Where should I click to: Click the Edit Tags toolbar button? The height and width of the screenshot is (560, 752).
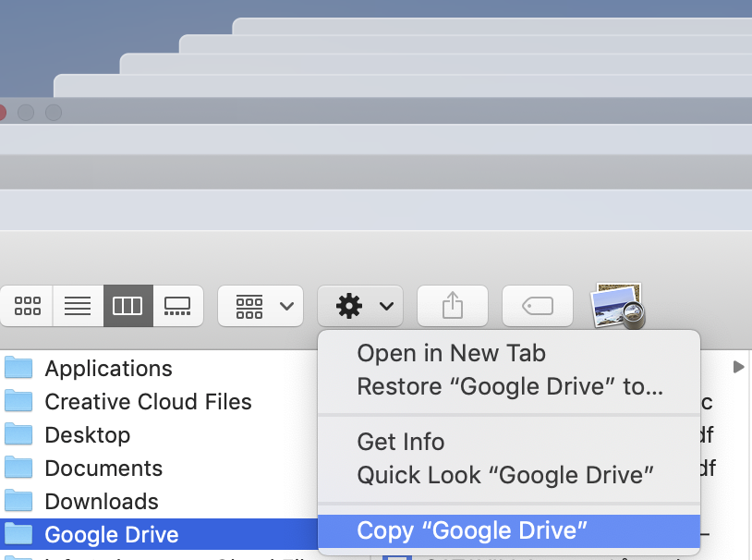pyautogui.click(x=538, y=306)
